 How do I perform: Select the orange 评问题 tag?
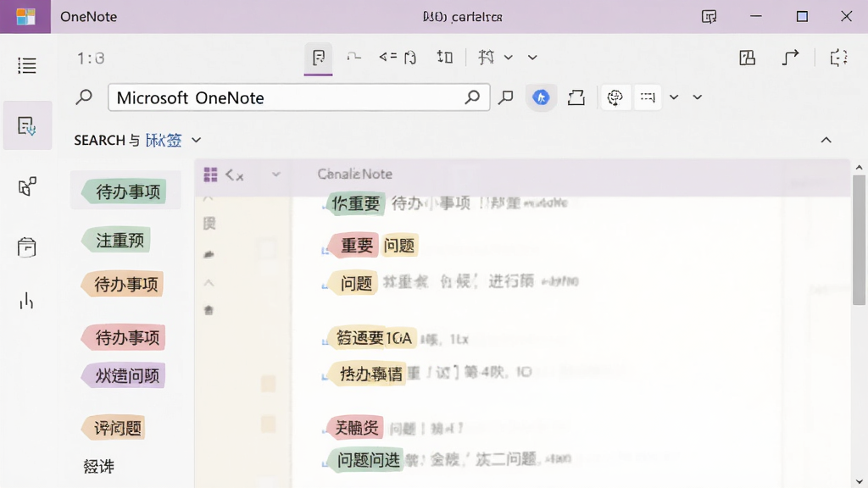114,428
